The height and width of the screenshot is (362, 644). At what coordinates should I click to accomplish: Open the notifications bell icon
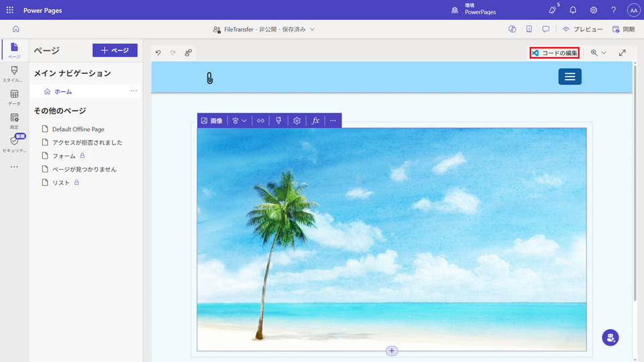[573, 10]
